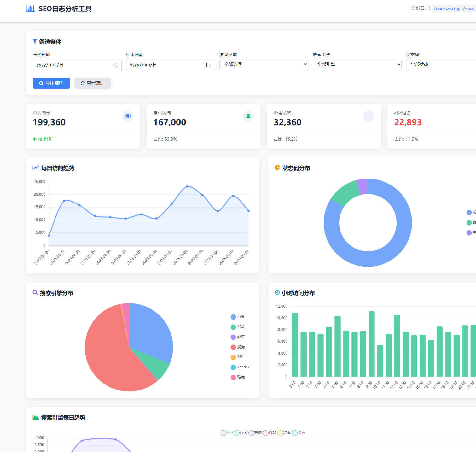Click the funnel icon next to 筛选条件
The image size is (476, 452).
[x=35, y=42]
